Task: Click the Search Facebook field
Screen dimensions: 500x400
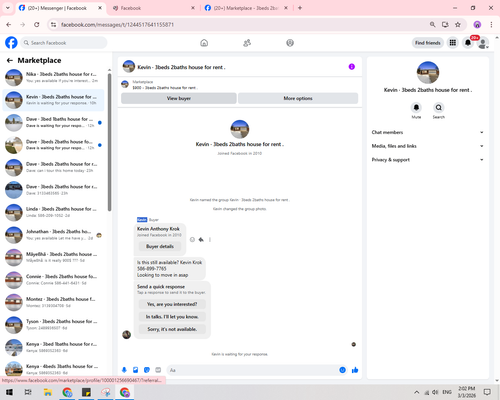Action: [x=64, y=43]
